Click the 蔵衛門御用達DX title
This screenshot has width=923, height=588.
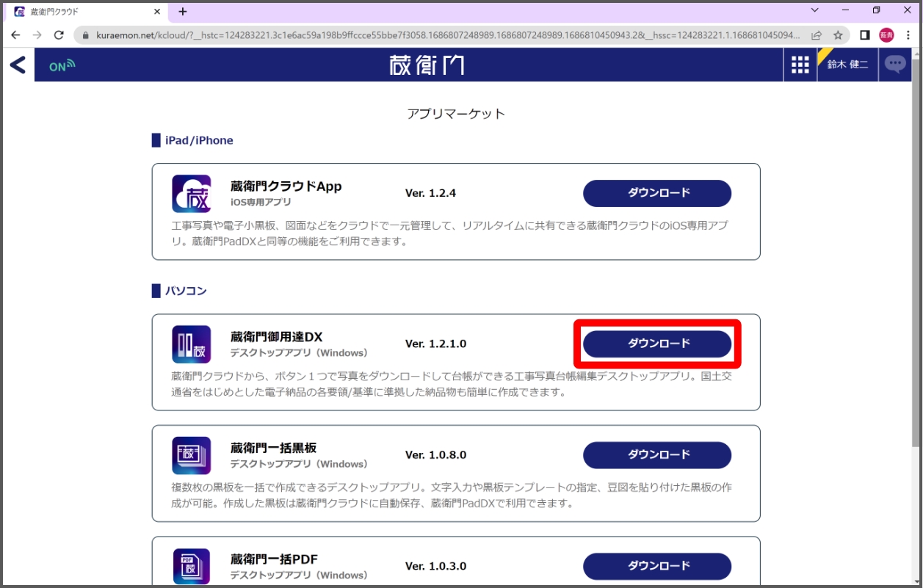[277, 337]
